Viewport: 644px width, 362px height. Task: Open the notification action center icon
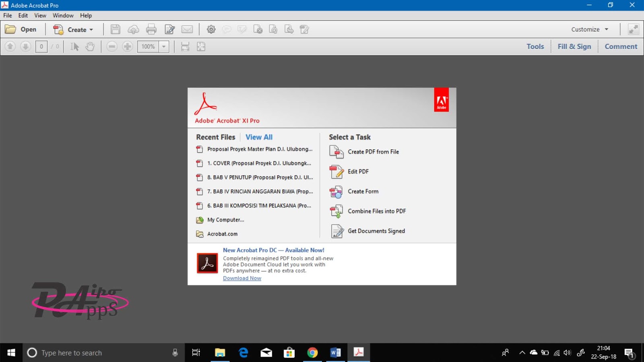[x=630, y=353]
